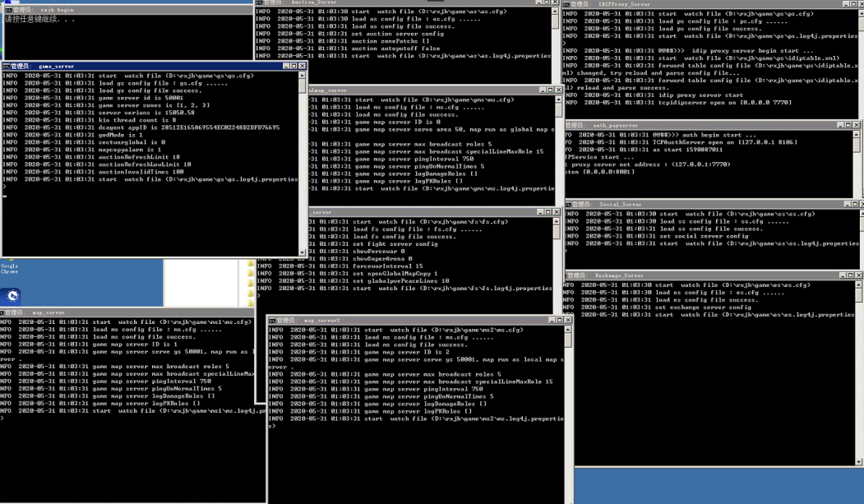Open the system menu icon of map_server2
Viewport: 864px width, 504px height.
click(272, 321)
